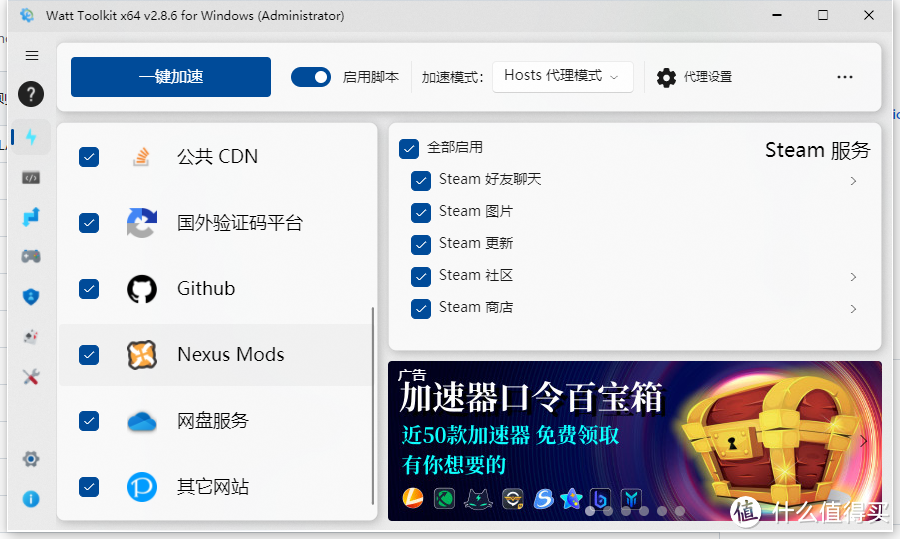
Task: Uncheck the Steam 更新 checkbox
Action: click(x=421, y=245)
